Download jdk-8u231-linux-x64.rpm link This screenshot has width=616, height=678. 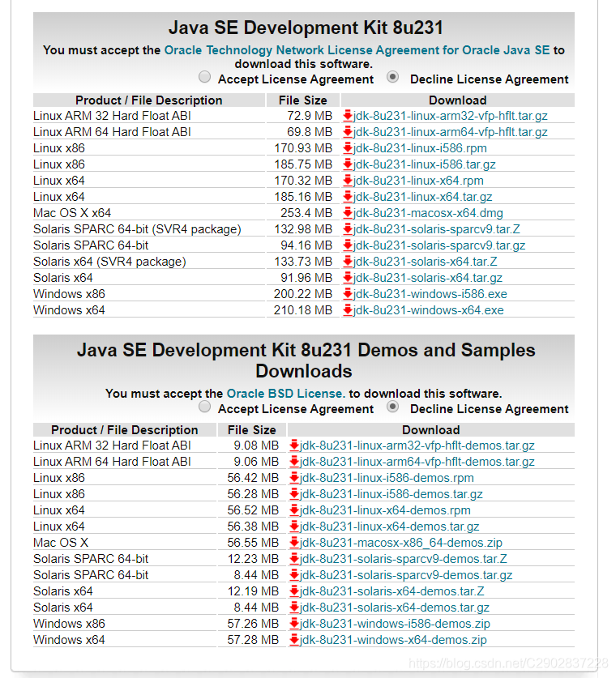coord(418,181)
